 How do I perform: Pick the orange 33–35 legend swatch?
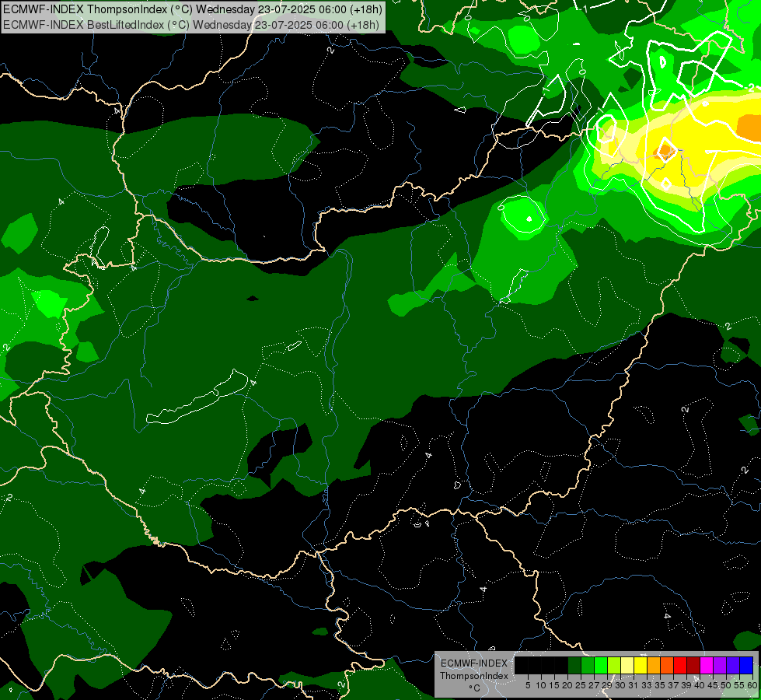click(x=654, y=665)
